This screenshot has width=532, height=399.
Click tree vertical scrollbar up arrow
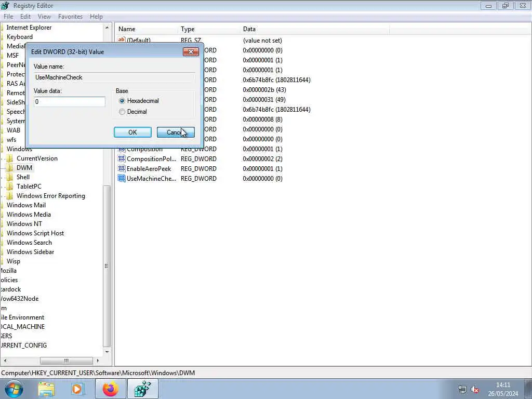[x=107, y=28]
